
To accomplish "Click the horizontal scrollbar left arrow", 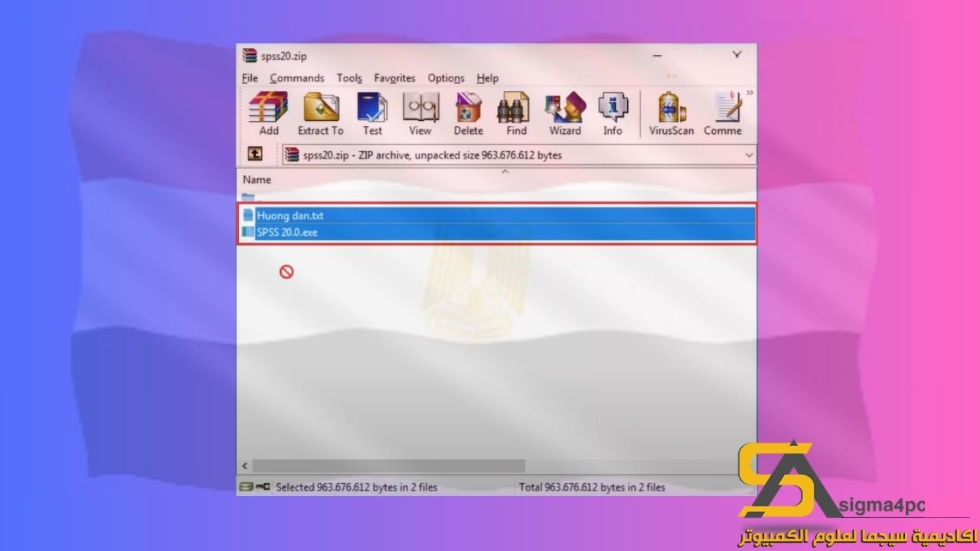I will click(x=245, y=465).
